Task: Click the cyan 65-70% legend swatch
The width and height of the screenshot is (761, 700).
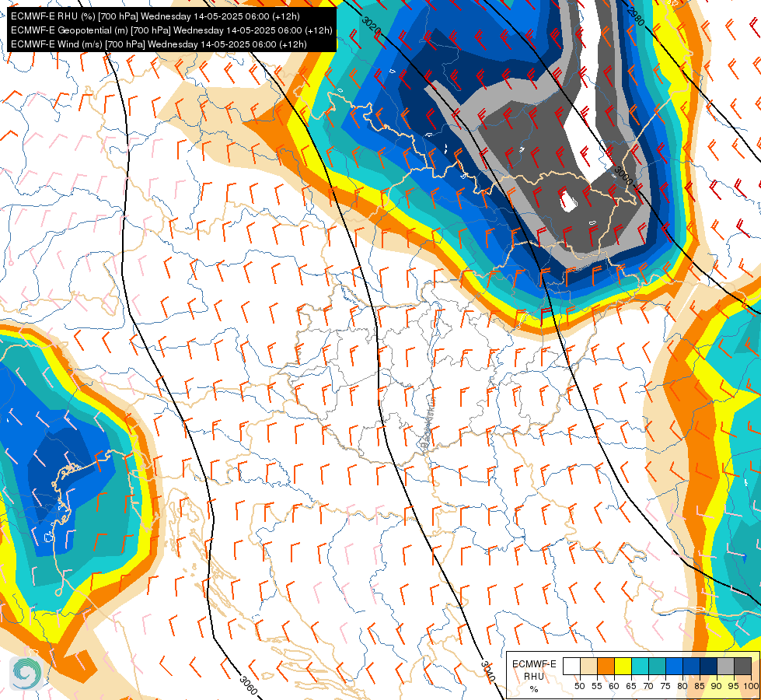Action: click(641, 666)
